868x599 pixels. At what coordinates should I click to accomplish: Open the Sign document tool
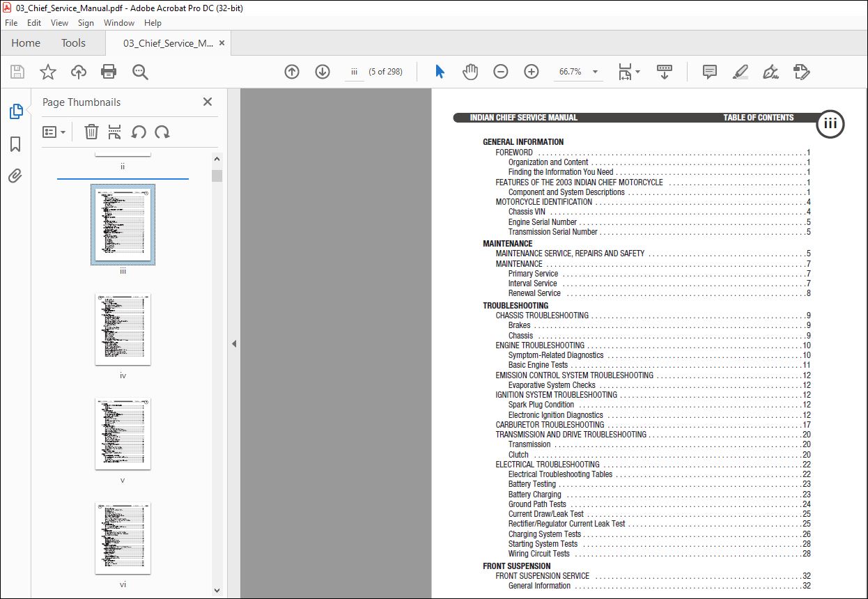pyautogui.click(x=770, y=72)
